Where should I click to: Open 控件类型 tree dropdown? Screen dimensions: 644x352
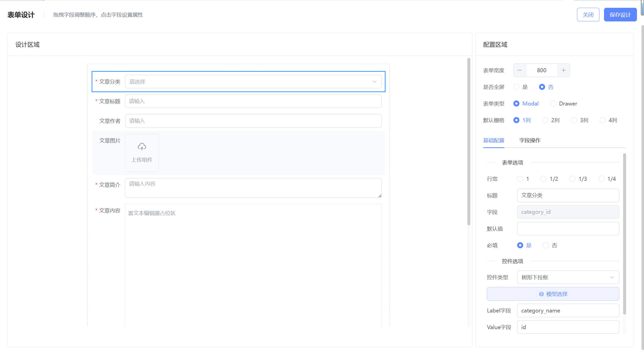point(568,277)
